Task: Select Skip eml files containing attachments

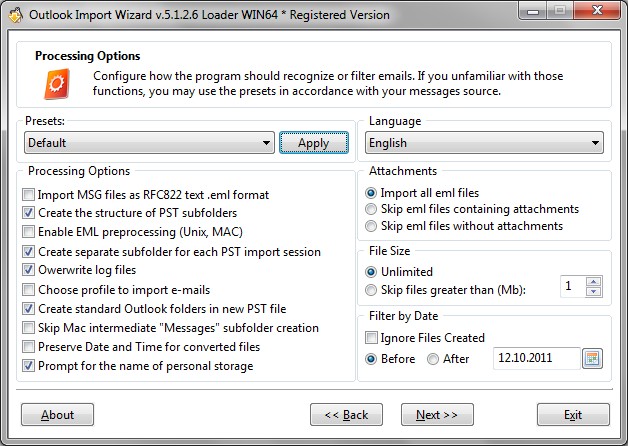Action: 371,209
